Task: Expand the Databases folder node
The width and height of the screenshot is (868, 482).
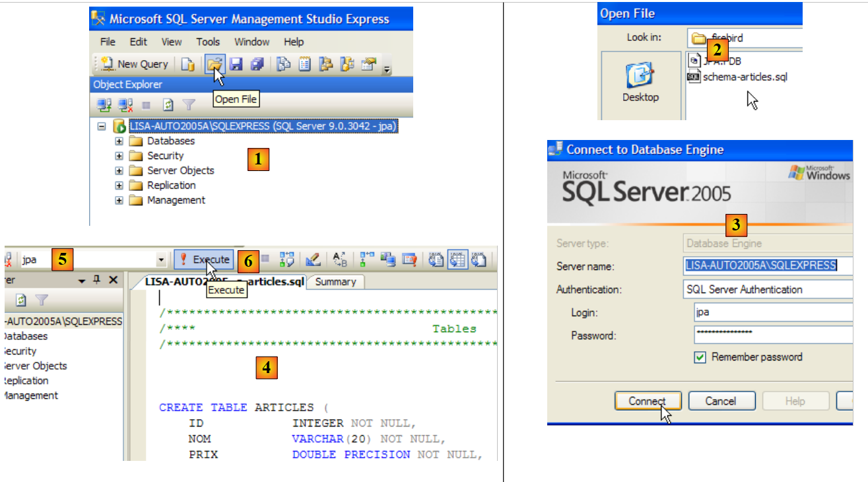Action: 119,141
